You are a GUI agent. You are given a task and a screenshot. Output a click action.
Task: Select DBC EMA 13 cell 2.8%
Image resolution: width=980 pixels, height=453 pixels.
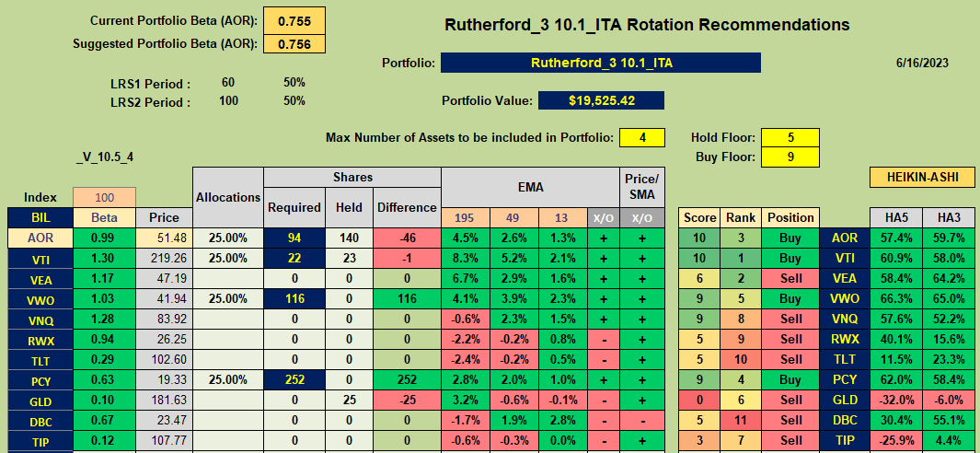pos(562,421)
